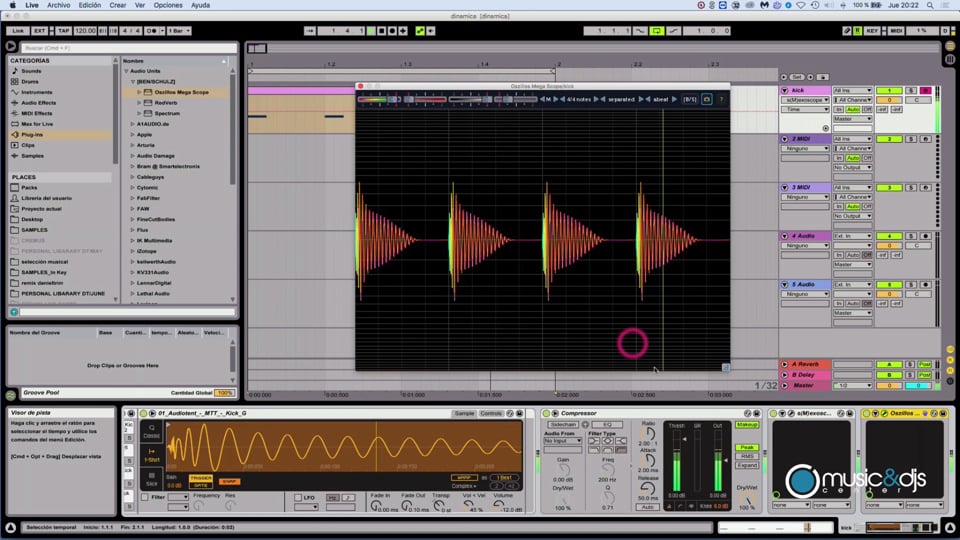
Task: Expand the iZotope folder
Action: pyautogui.click(x=133, y=251)
